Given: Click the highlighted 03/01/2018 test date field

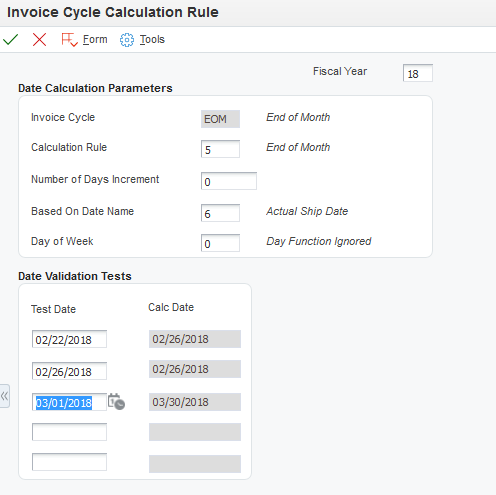Looking at the screenshot, I should [69, 402].
